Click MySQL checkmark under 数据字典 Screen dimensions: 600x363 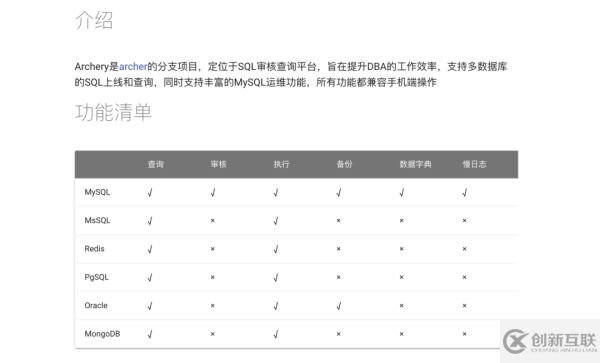tap(401, 192)
